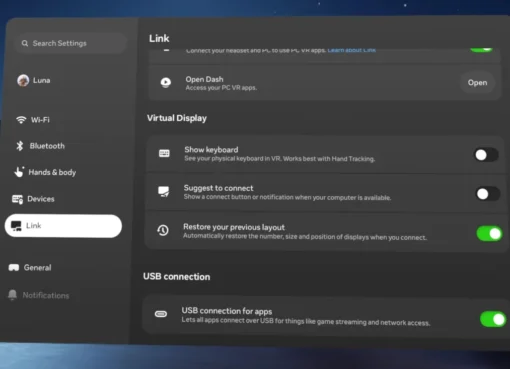The height and width of the screenshot is (369, 510).
Task: Click the Hands & body pointer icon
Action: [19, 172]
